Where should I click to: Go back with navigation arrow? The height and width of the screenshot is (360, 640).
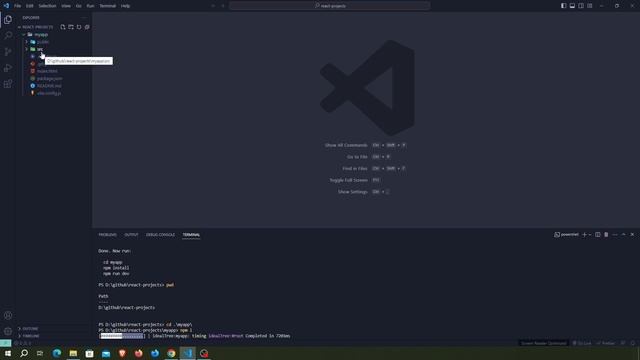pos(213,6)
